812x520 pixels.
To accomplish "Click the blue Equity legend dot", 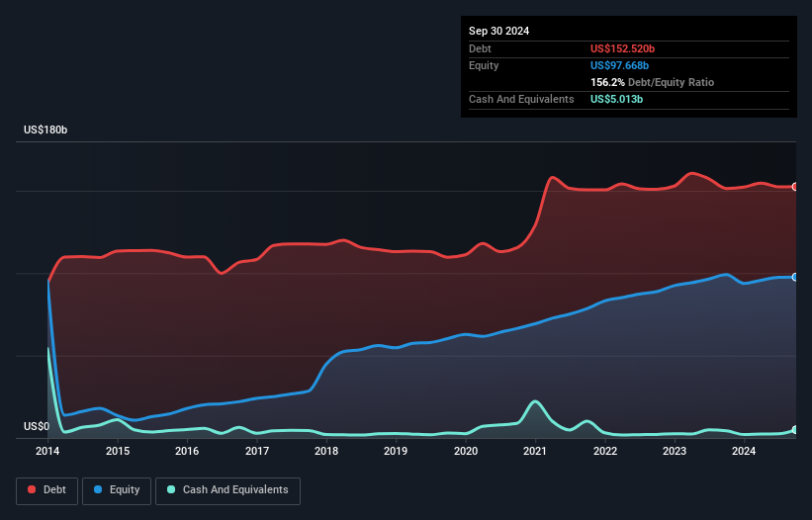I will [98, 489].
